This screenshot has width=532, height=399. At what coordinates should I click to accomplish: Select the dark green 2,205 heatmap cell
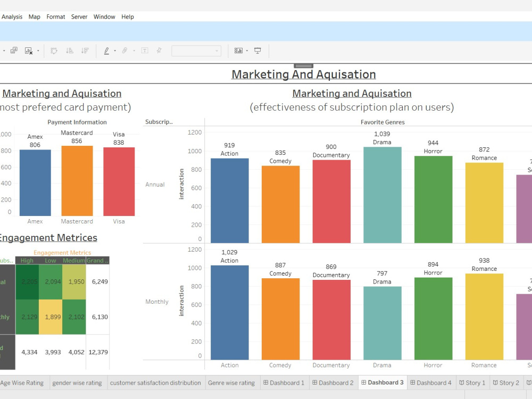27,282
